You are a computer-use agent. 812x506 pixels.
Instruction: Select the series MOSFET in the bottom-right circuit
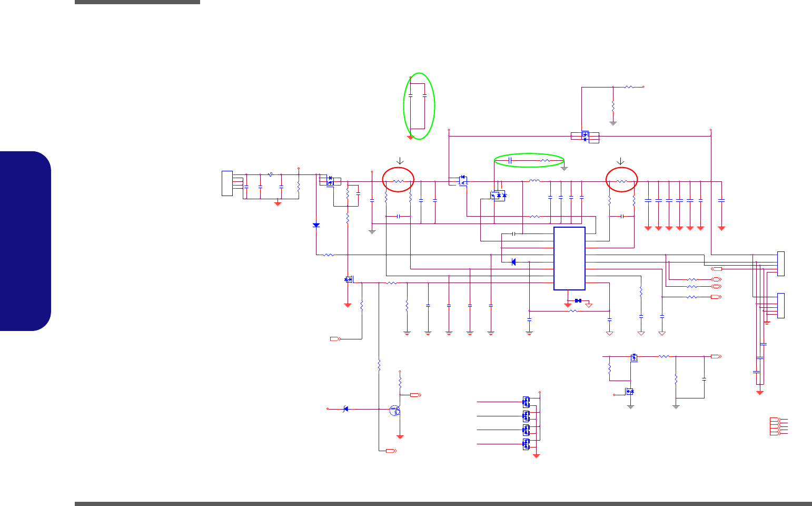tap(634, 357)
